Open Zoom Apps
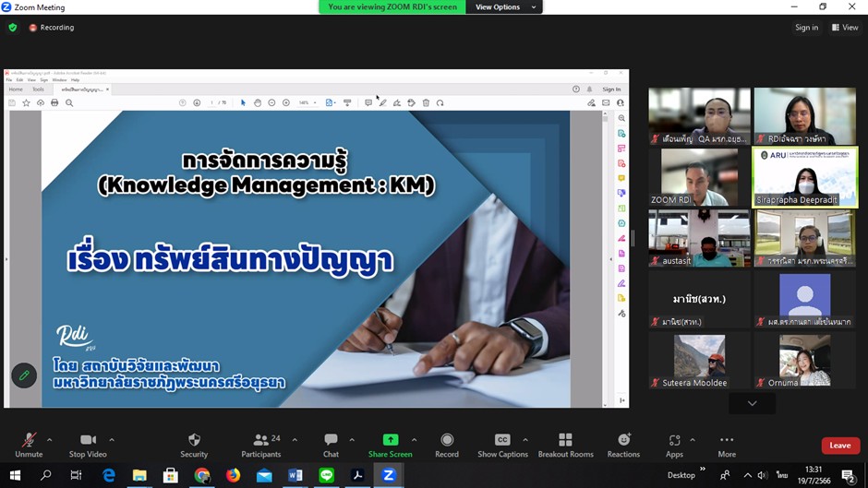Screen dimensions: 868x488 pos(674,446)
